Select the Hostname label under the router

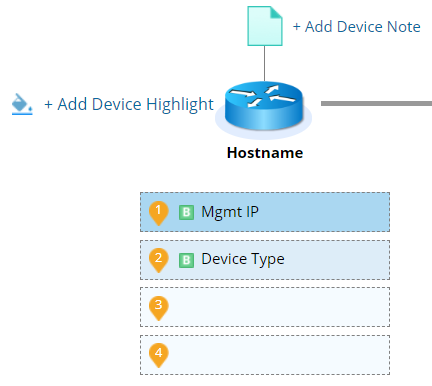pyautogui.click(x=265, y=153)
